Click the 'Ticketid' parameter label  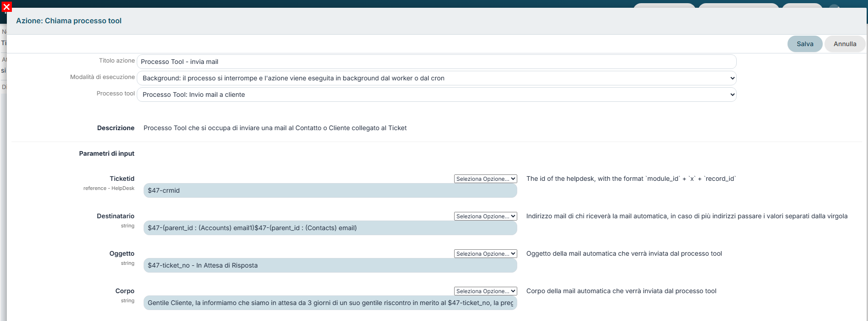tap(122, 179)
